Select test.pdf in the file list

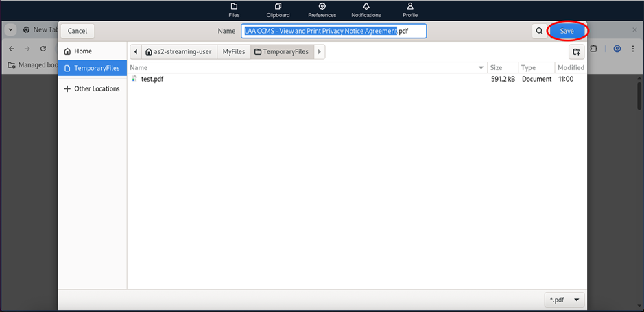point(152,79)
